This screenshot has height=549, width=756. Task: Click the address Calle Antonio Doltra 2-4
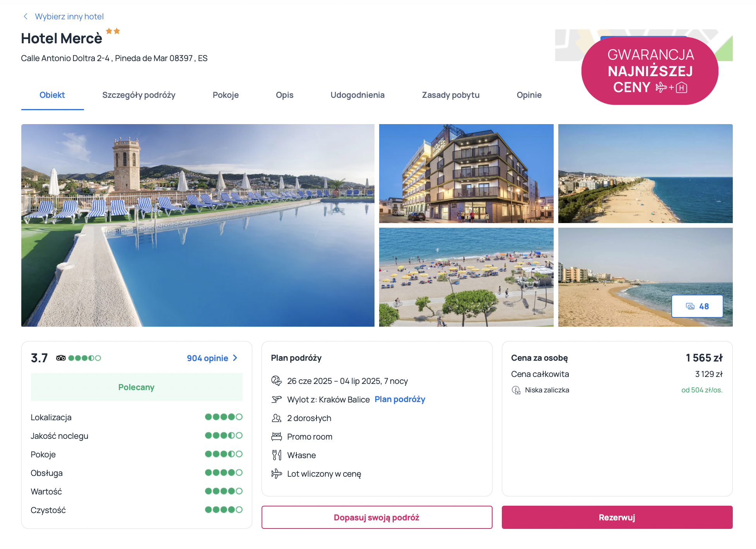click(114, 58)
